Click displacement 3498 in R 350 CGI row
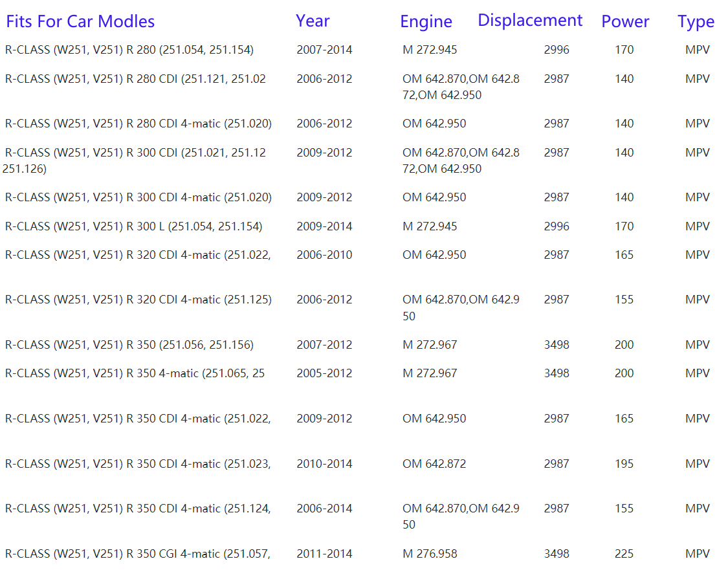The height and width of the screenshot is (570, 728). pos(557,554)
